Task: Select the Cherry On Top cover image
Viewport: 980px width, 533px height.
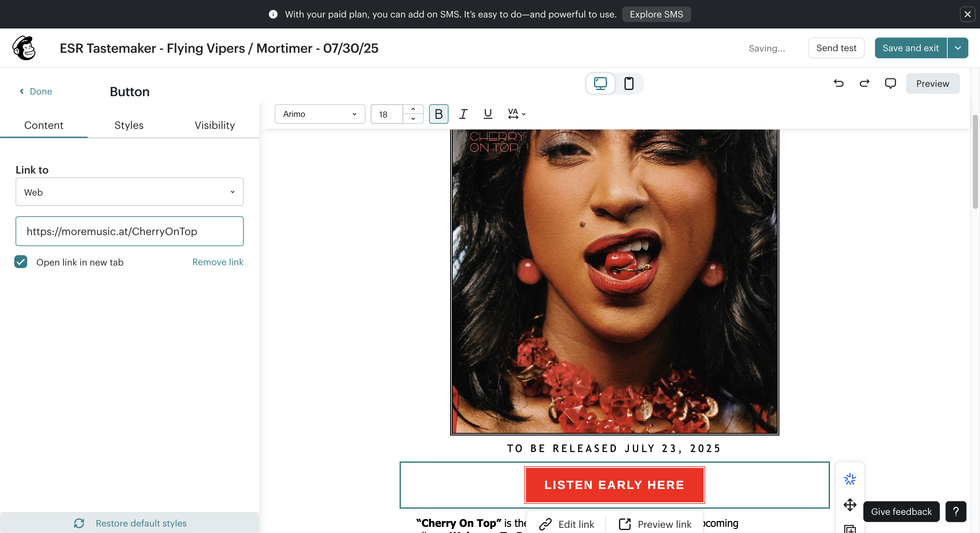Action: 614,282
